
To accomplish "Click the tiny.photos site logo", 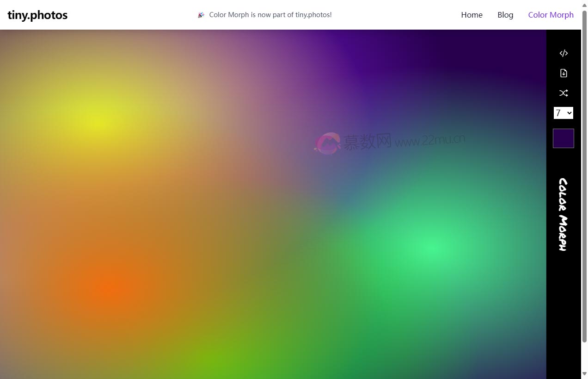I will point(37,15).
